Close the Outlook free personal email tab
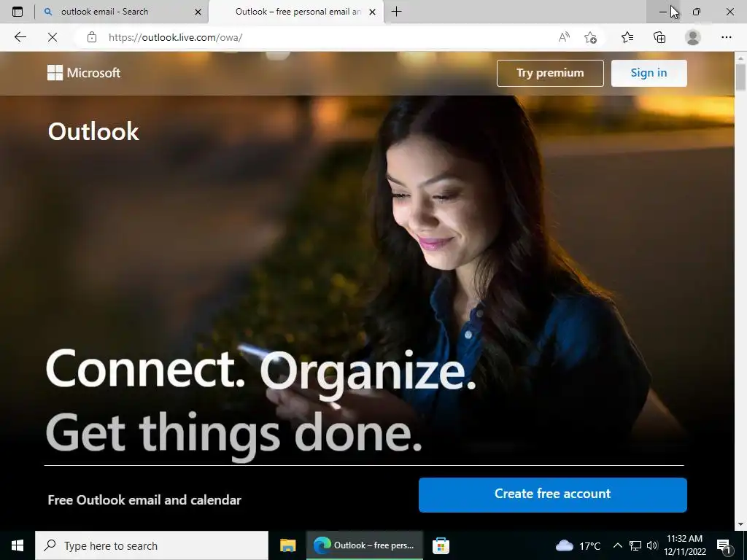 point(373,12)
